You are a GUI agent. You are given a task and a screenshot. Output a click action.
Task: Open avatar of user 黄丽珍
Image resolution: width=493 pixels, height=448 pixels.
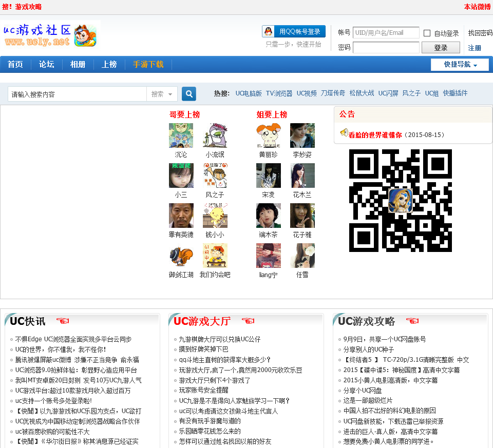269,135
